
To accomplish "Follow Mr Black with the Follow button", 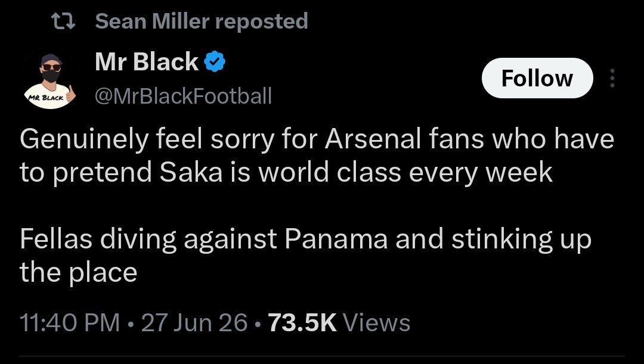I will point(537,78).
